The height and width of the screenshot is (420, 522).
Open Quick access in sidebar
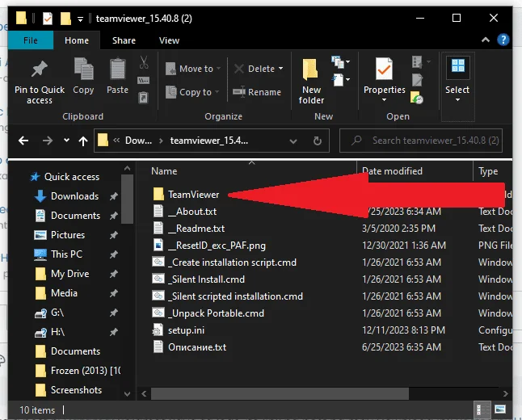[65, 176]
